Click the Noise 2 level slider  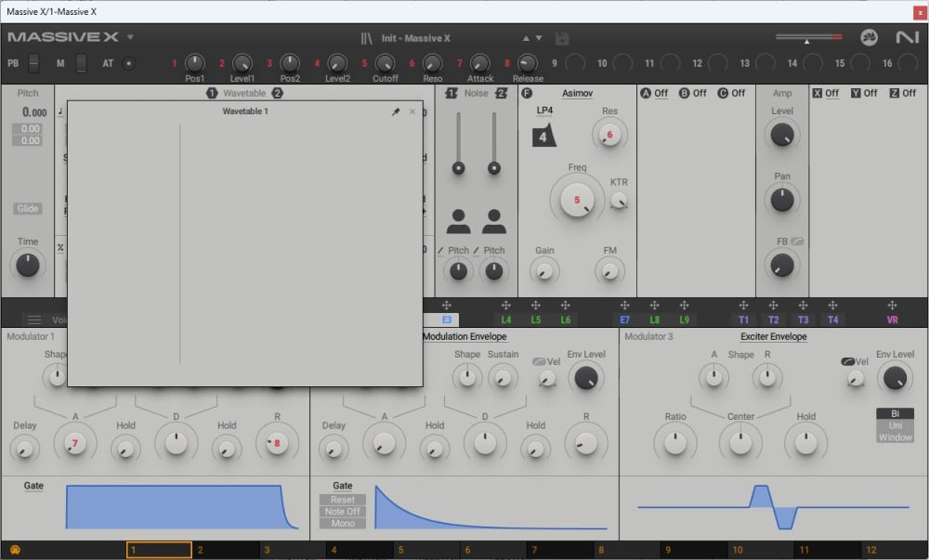[493, 142]
